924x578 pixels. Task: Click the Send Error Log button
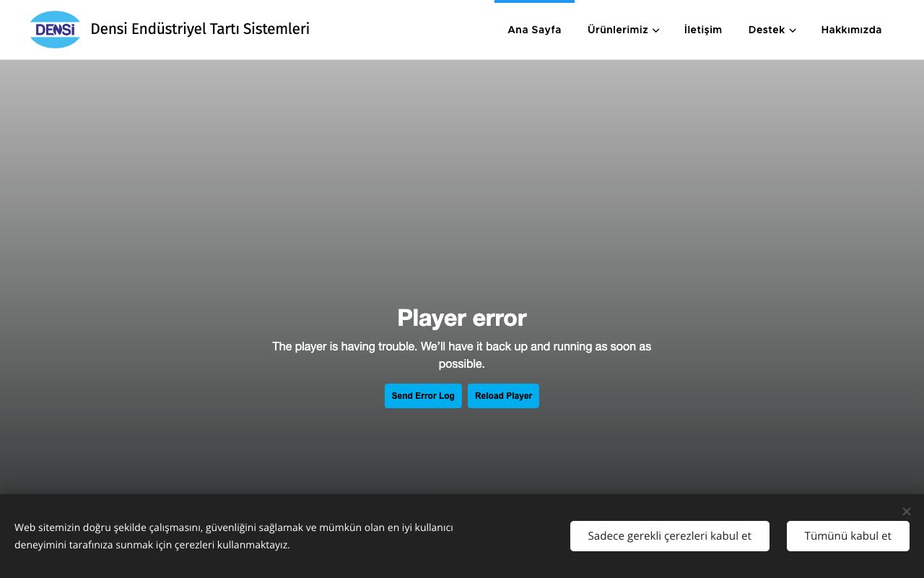click(x=423, y=396)
